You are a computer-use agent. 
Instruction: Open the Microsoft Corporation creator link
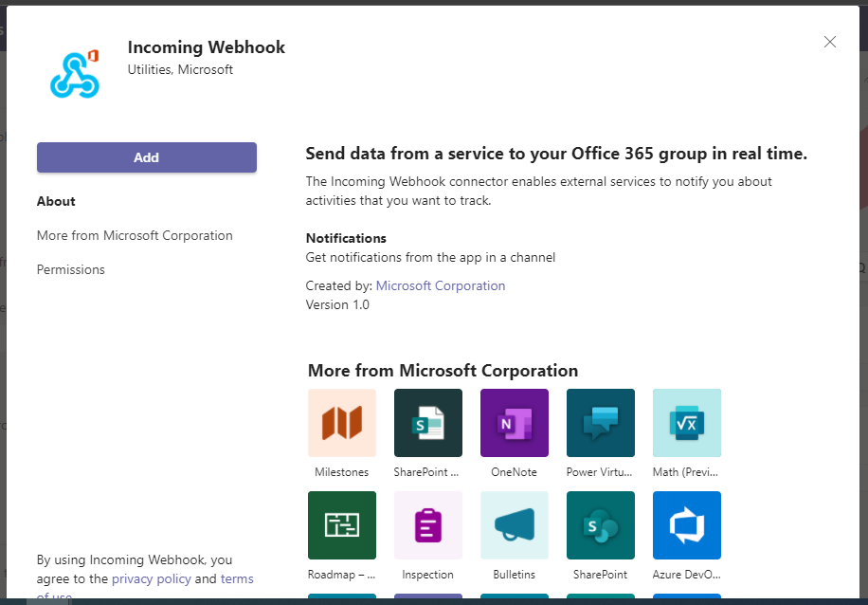(441, 285)
